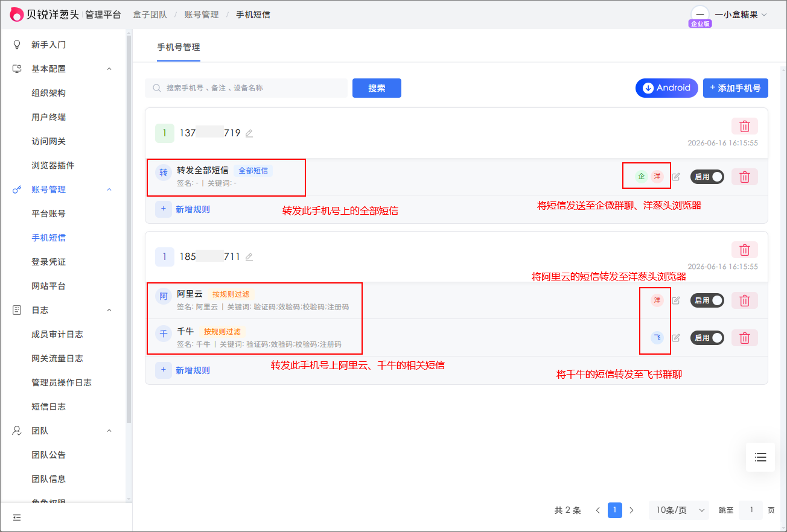Click 飞 Feishu badge in 千牛 row
The width and height of the screenshot is (787, 532).
(657, 338)
